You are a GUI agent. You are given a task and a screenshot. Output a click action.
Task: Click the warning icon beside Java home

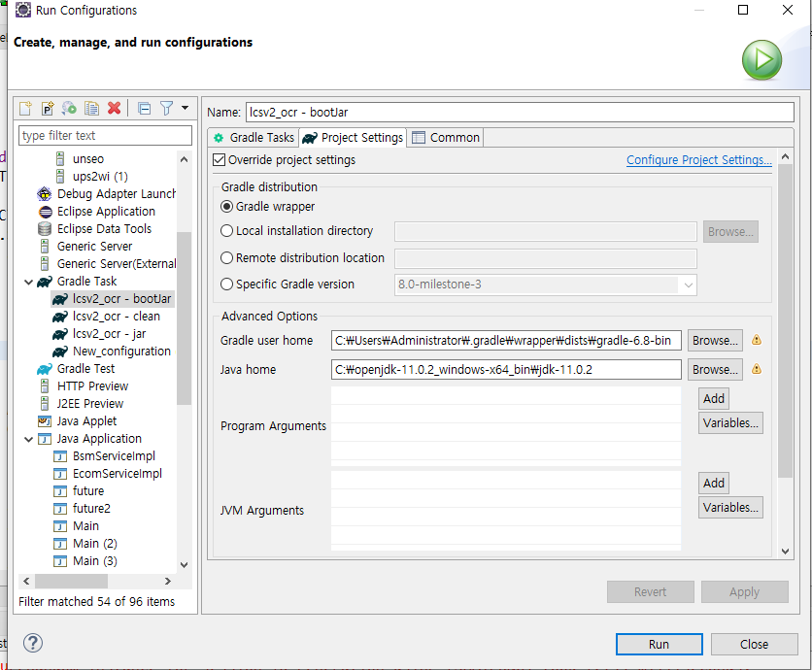click(757, 369)
